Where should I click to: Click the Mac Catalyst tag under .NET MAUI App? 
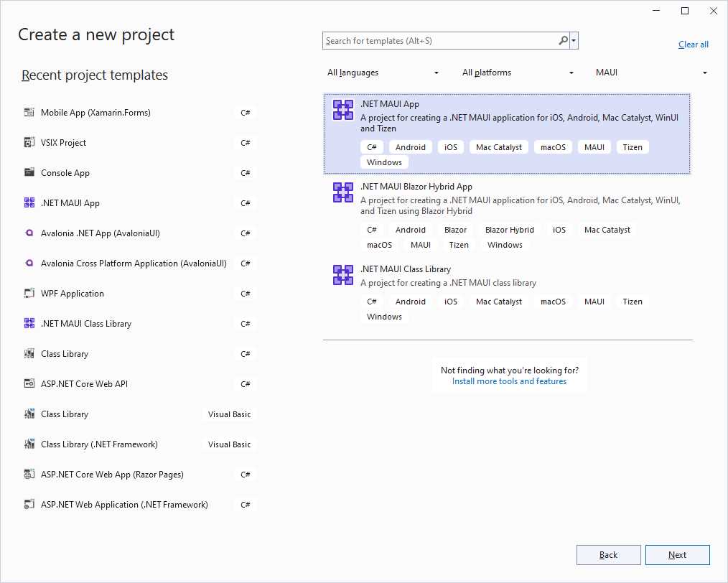pos(499,147)
